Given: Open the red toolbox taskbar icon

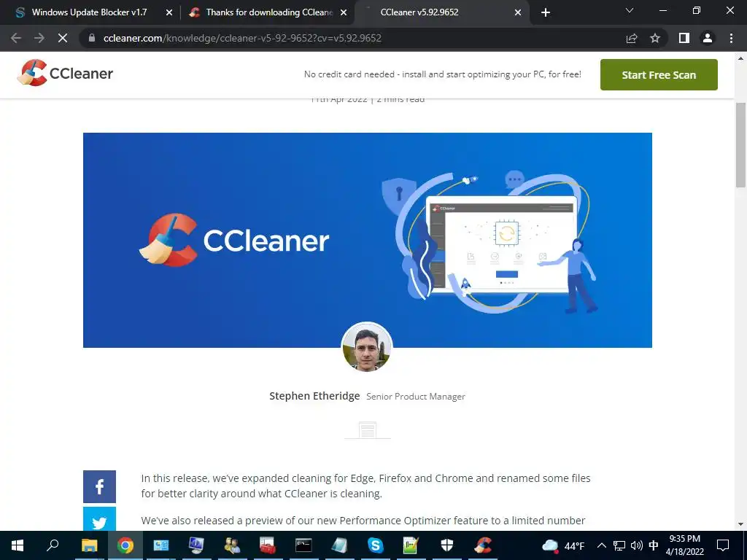Looking at the screenshot, I should [267, 545].
